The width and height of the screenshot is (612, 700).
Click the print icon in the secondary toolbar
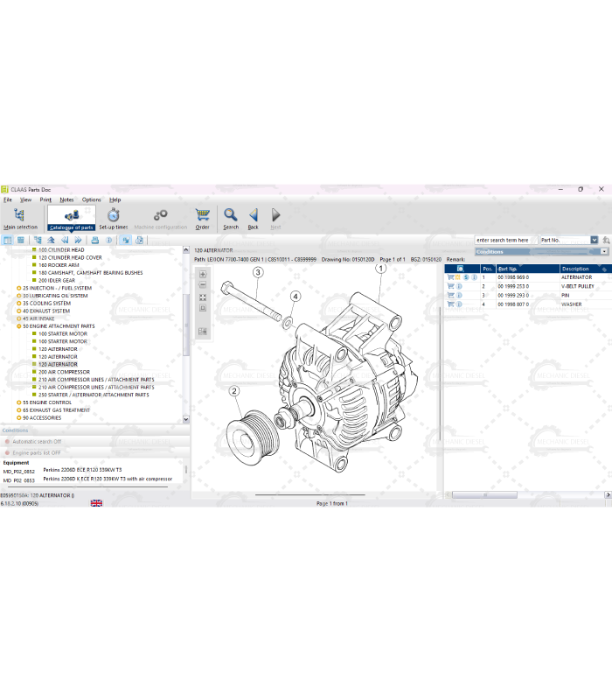pos(94,240)
